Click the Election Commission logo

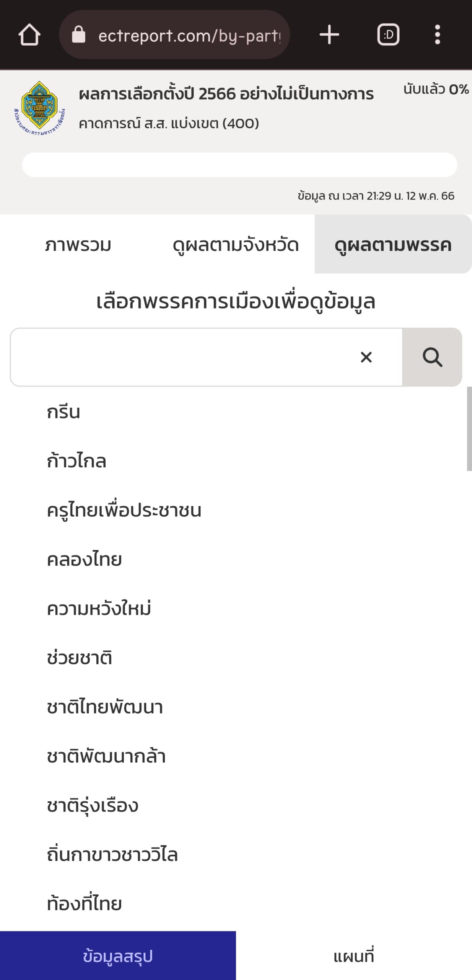(39, 109)
